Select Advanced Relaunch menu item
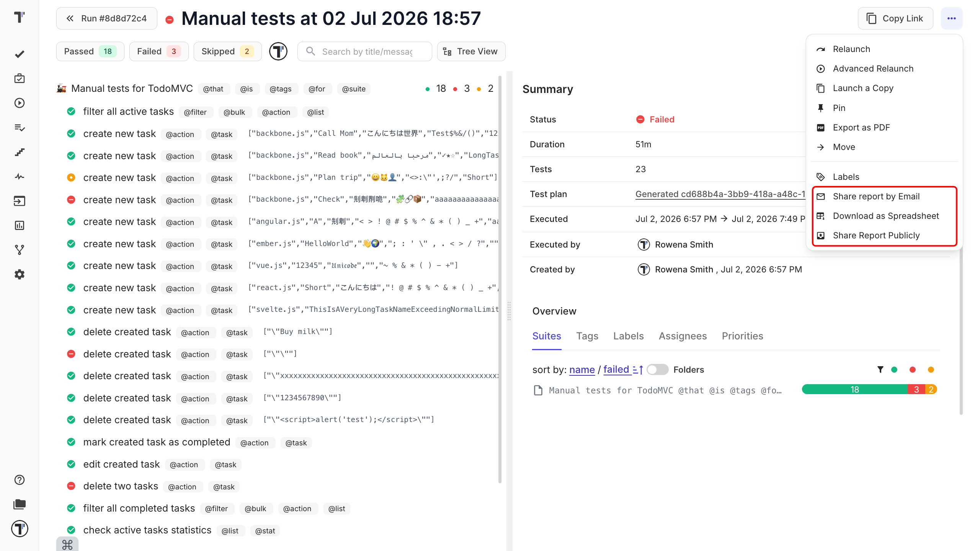This screenshot has height=551, width=980. [884, 68]
